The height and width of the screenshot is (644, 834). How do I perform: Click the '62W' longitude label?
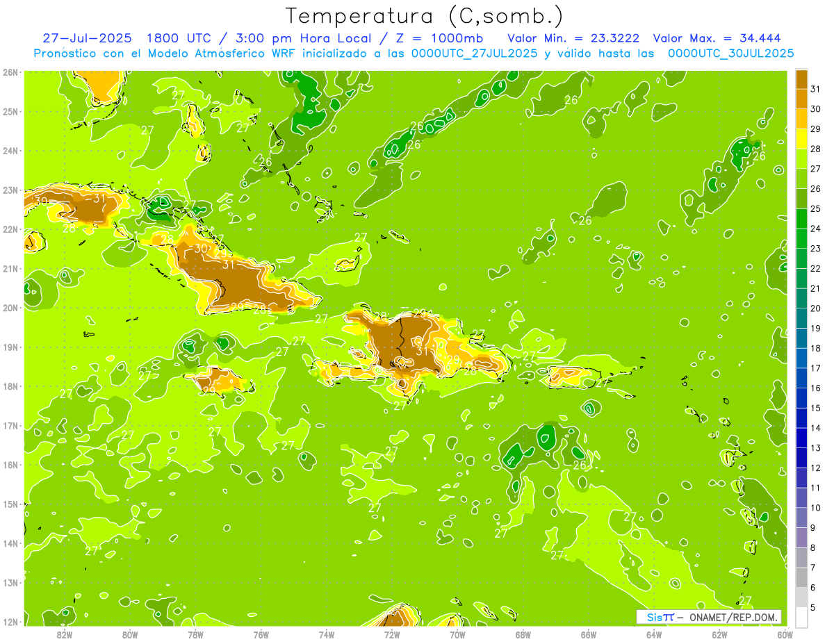pos(719,634)
